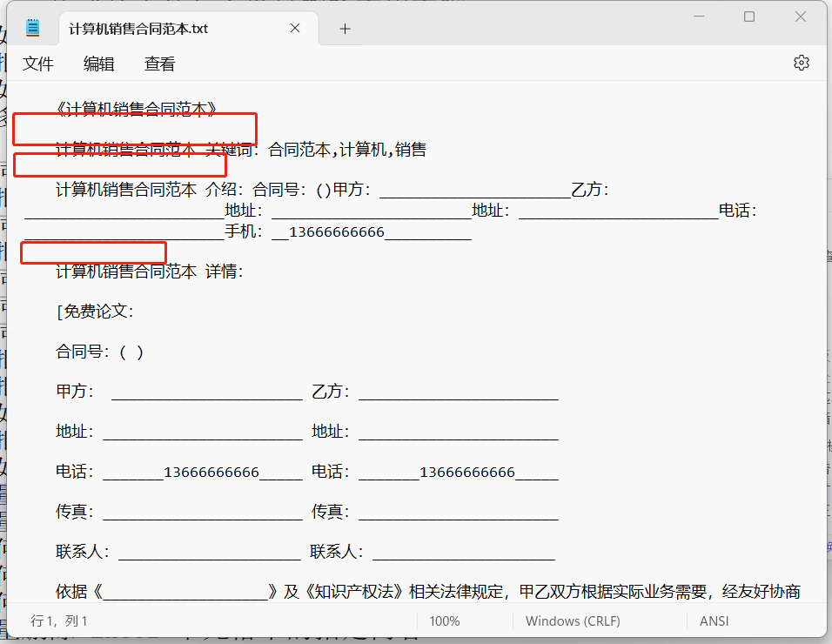Open a new tab with the plus icon
The width and height of the screenshot is (832, 644).
point(345,28)
